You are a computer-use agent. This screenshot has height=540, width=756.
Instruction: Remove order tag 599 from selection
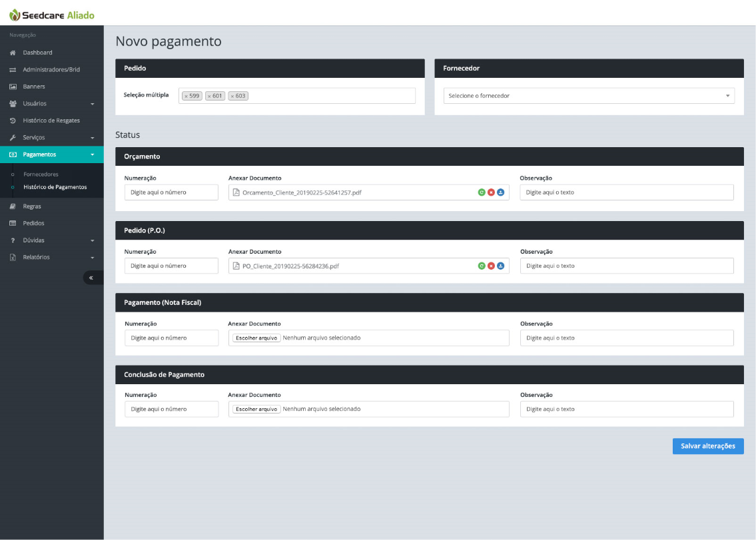186,96
